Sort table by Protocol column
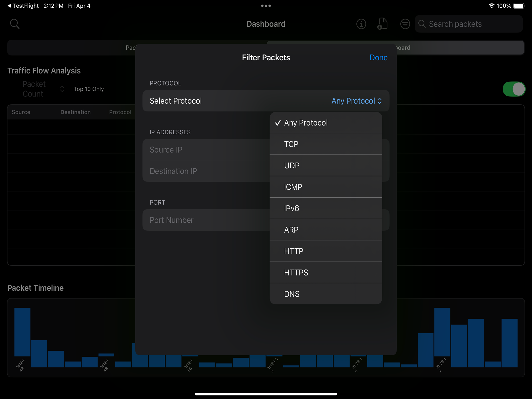Viewport: 532px width, 399px height. point(120,112)
